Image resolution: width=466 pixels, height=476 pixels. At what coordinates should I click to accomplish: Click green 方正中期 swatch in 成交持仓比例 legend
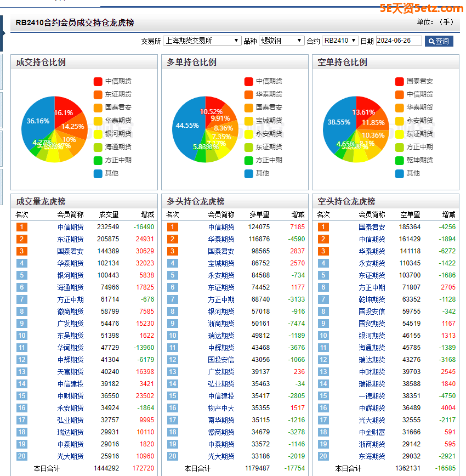pos(98,160)
